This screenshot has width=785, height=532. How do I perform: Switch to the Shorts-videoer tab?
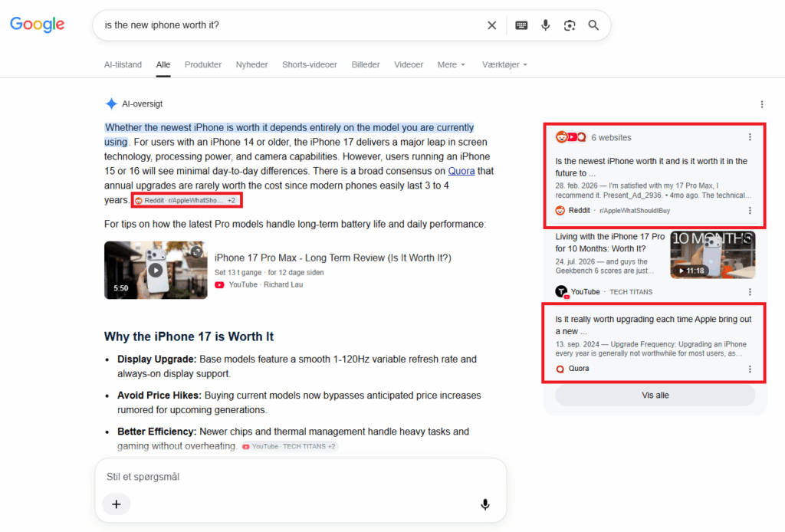click(x=310, y=64)
